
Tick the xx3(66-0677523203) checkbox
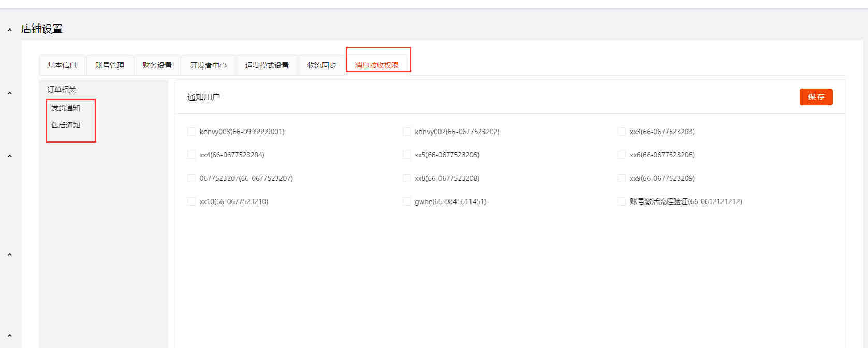[622, 132]
